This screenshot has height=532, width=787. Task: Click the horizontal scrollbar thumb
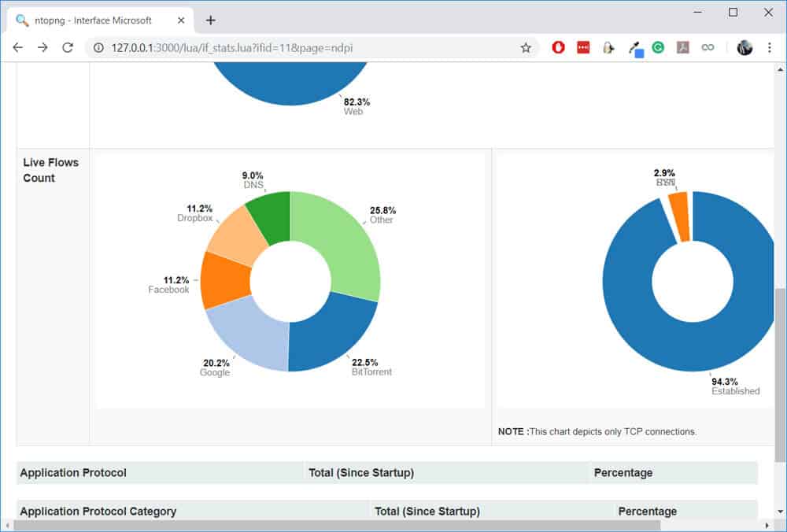[x=336, y=525]
